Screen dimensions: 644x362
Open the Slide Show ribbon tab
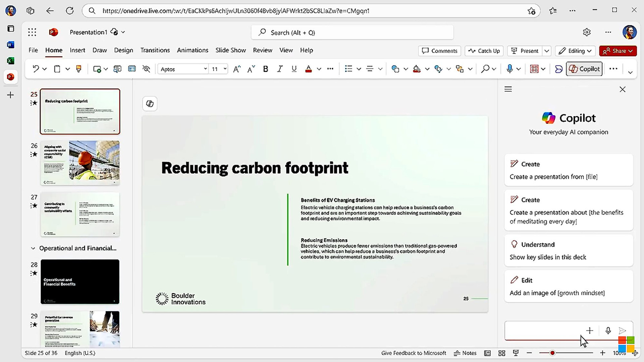231,50
